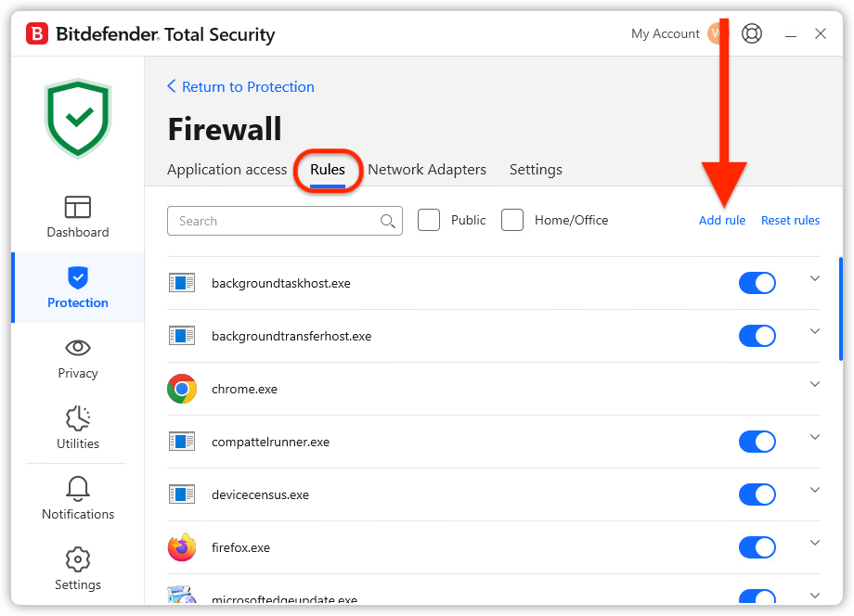Toggle the firefox.exe rule switch

(757, 547)
